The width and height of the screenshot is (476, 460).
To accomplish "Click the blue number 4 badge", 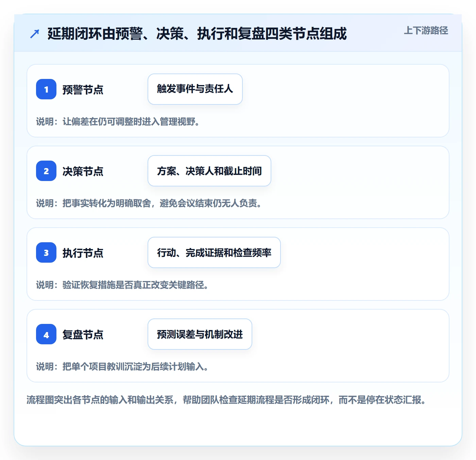I will pyautogui.click(x=46, y=334).
